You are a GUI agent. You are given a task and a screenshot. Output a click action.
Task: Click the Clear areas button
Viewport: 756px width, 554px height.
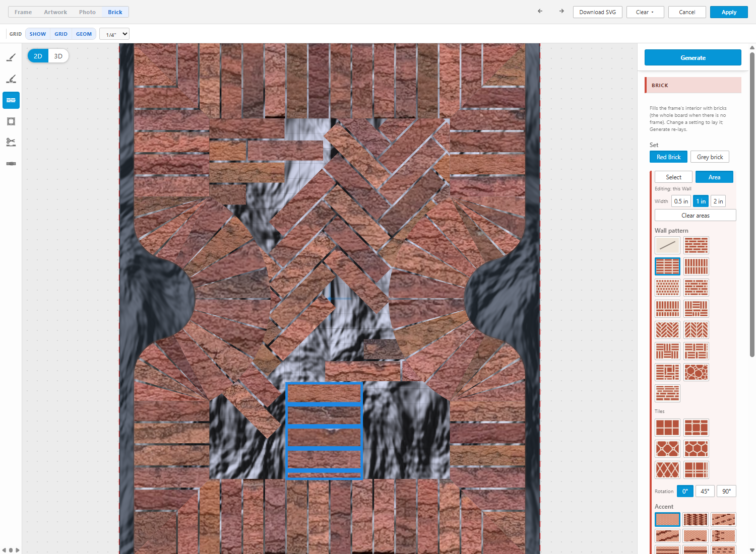click(x=696, y=215)
